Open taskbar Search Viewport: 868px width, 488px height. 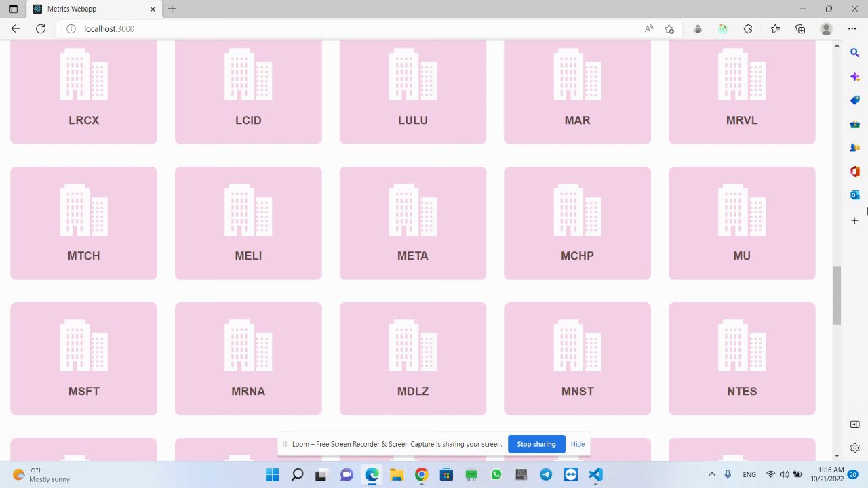pos(297,474)
